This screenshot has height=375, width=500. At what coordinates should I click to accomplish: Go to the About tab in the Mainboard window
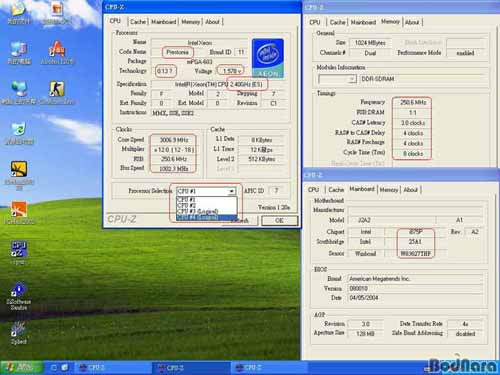(x=411, y=190)
